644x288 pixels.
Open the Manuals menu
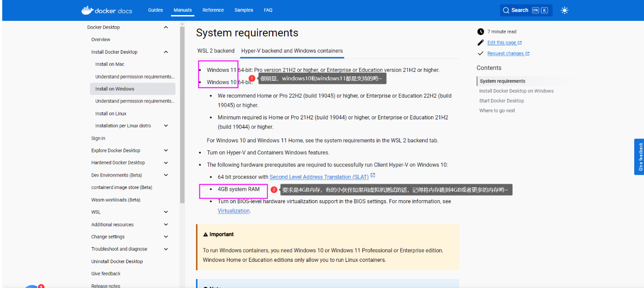(x=183, y=10)
